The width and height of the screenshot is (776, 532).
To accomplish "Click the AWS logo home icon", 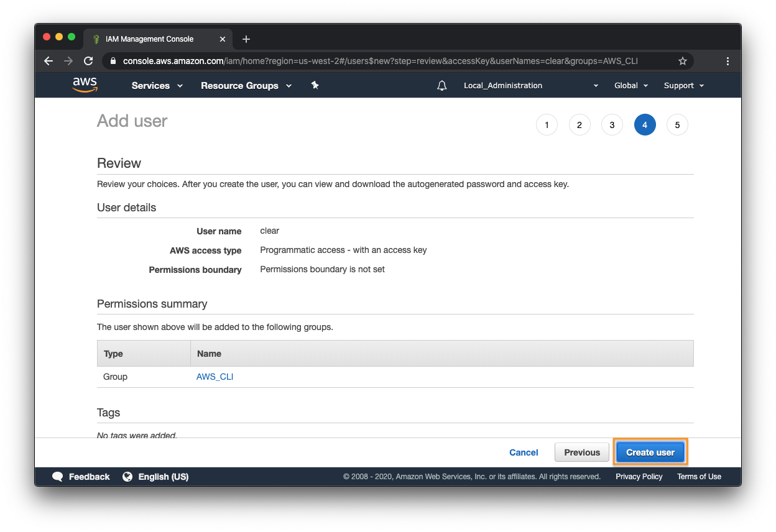I will click(85, 85).
